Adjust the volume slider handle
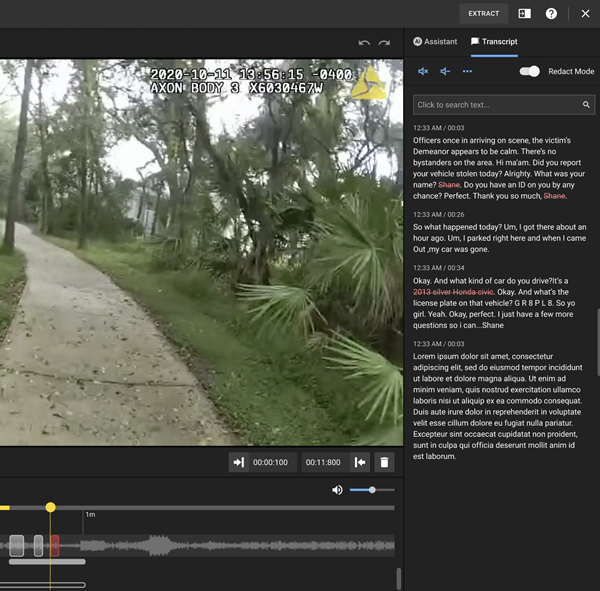The width and height of the screenshot is (600, 591). 372,490
